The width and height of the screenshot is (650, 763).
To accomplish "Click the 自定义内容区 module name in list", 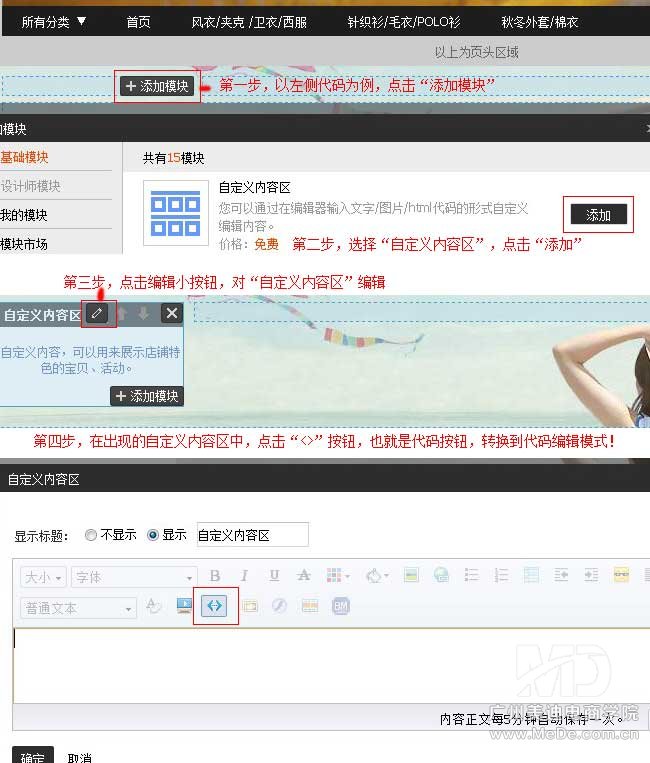I will [x=254, y=187].
